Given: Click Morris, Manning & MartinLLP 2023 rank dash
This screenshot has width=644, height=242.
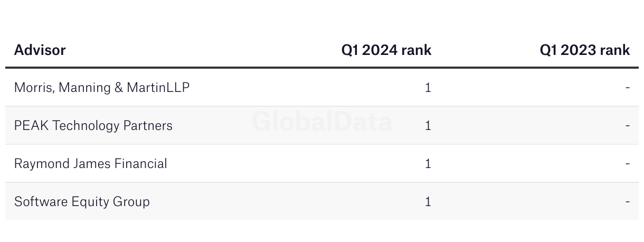Looking at the screenshot, I should (x=628, y=88).
